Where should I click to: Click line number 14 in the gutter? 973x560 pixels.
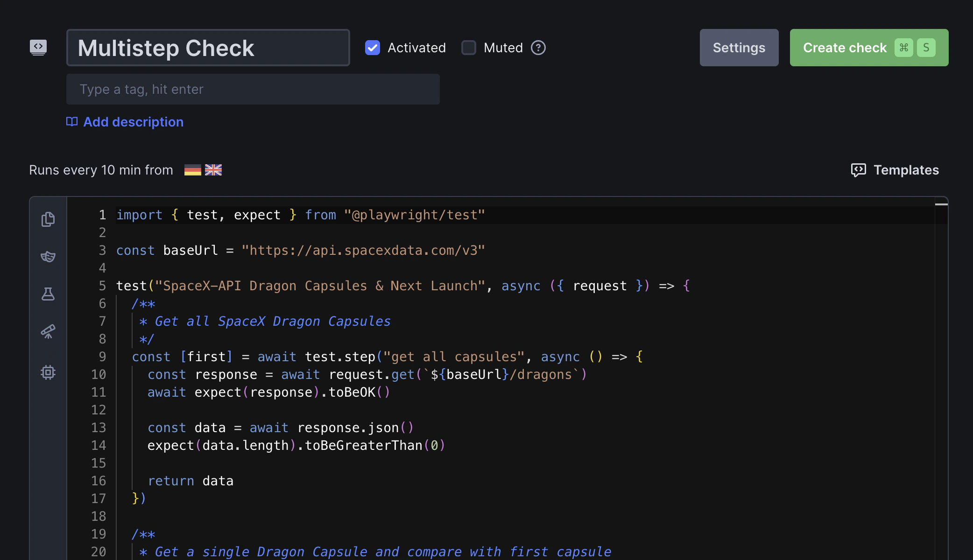99,445
